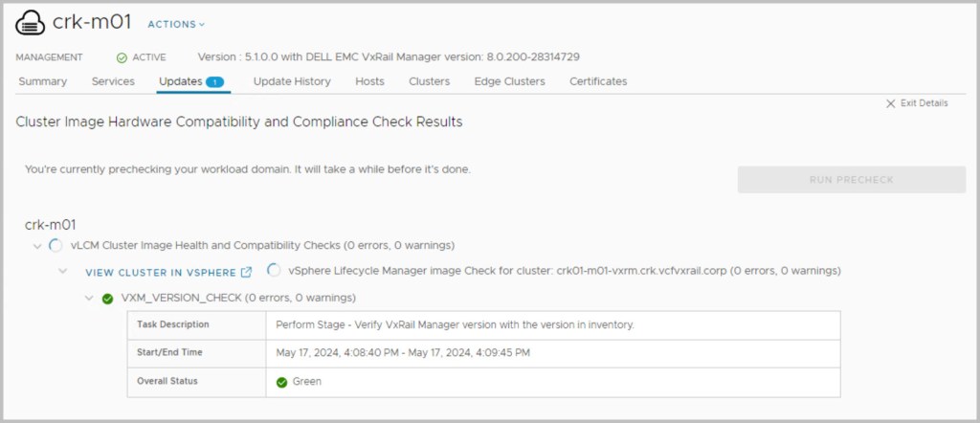
Task: Switch to the Services tab
Action: (113, 81)
